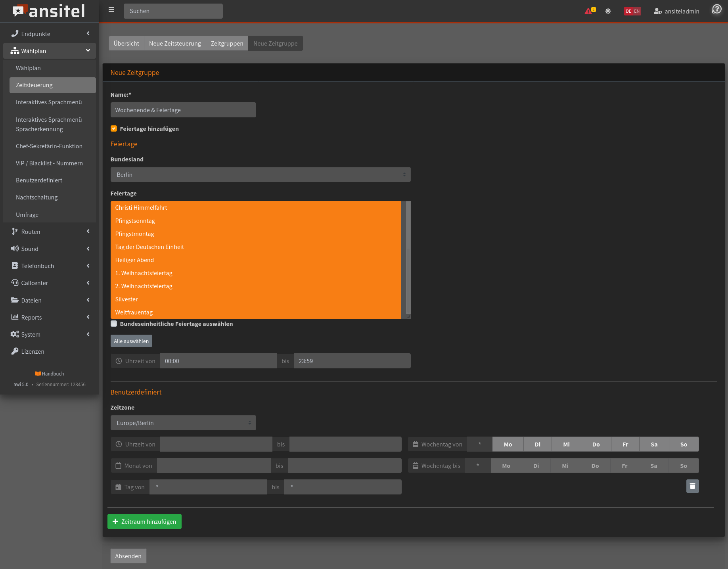Click the ansiteladmin user icon
The width and height of the screenshot is (728, 569).
click(657, 11)
